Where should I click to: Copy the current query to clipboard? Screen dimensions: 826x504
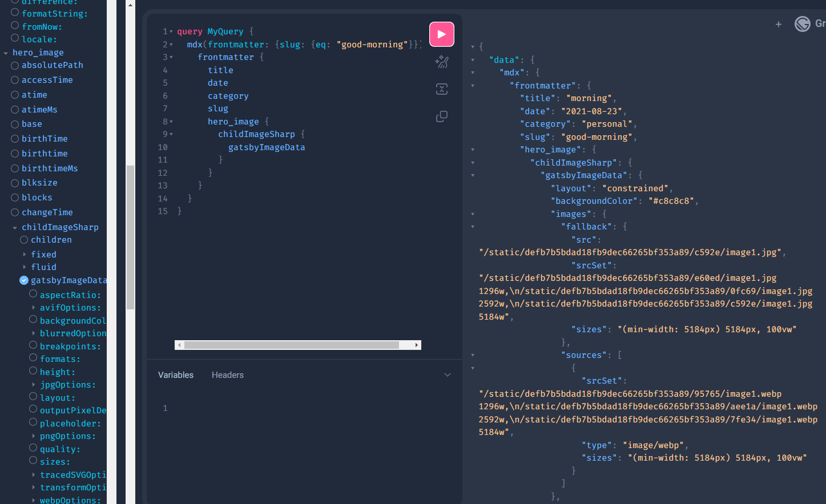click(x=441, y=116)
